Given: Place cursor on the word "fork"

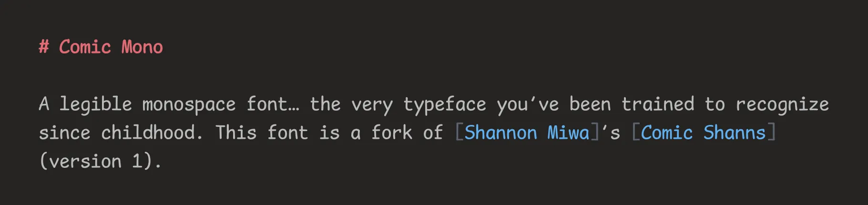Looking at the screenshot, I should [392, 133].
